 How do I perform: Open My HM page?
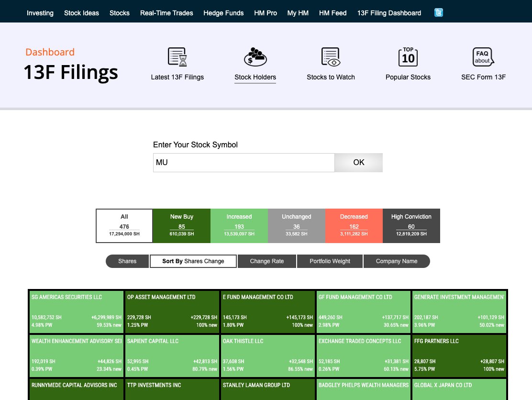298,13
